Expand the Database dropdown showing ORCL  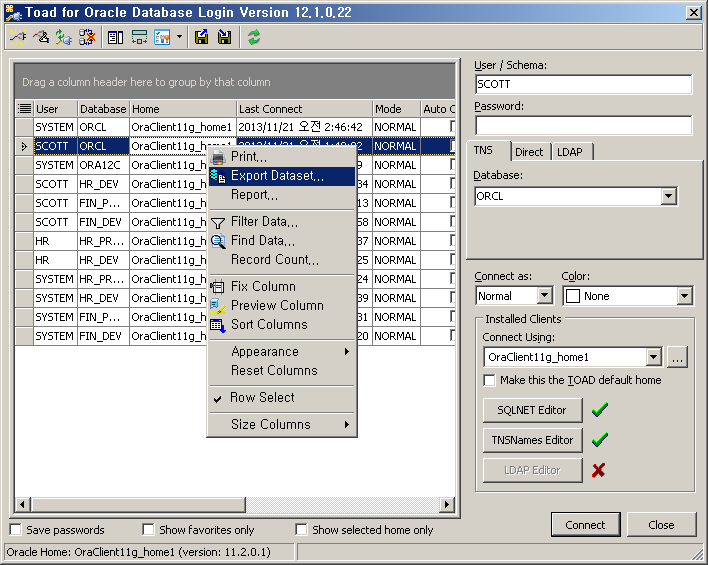point(668,197)
